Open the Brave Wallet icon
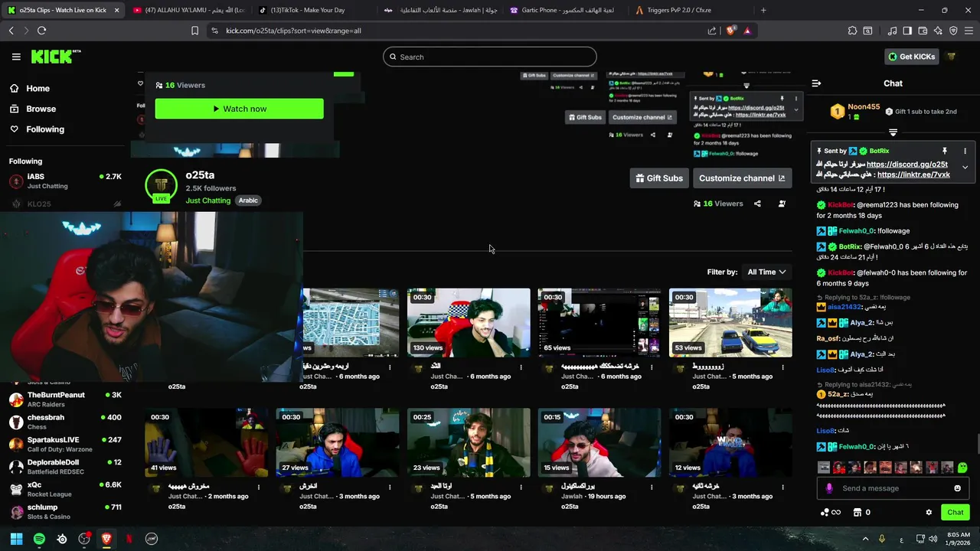 click(923, 31)
